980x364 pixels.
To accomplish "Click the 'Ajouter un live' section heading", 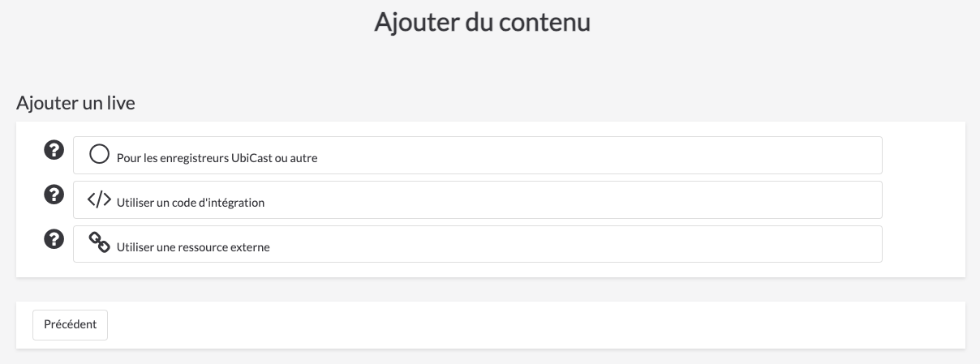I will [x=75, y=104].
